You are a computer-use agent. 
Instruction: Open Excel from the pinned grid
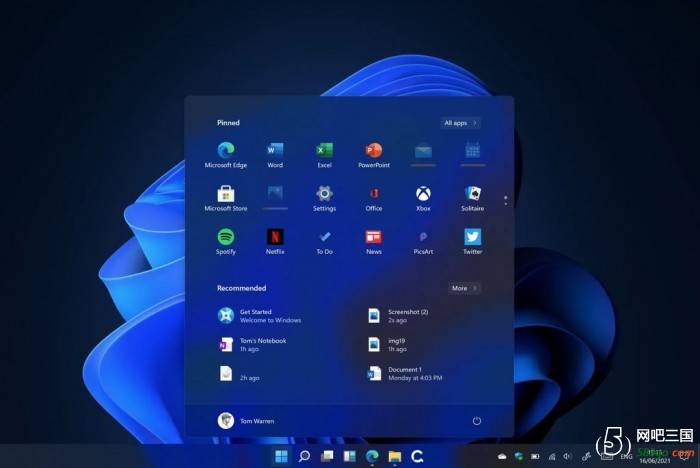coord(325,155)
